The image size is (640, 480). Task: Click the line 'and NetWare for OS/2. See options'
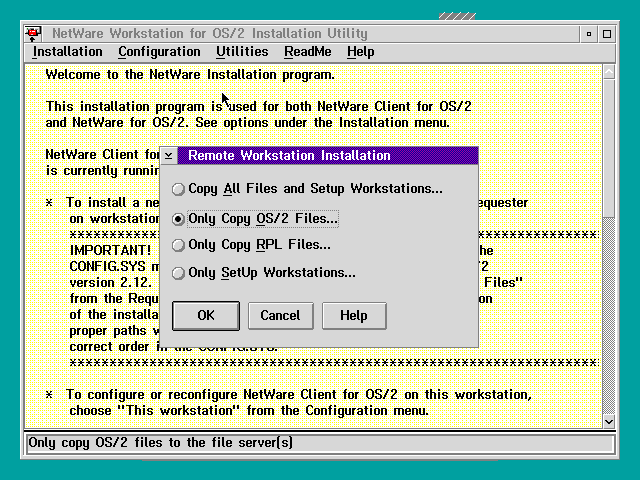click(247, 123)
